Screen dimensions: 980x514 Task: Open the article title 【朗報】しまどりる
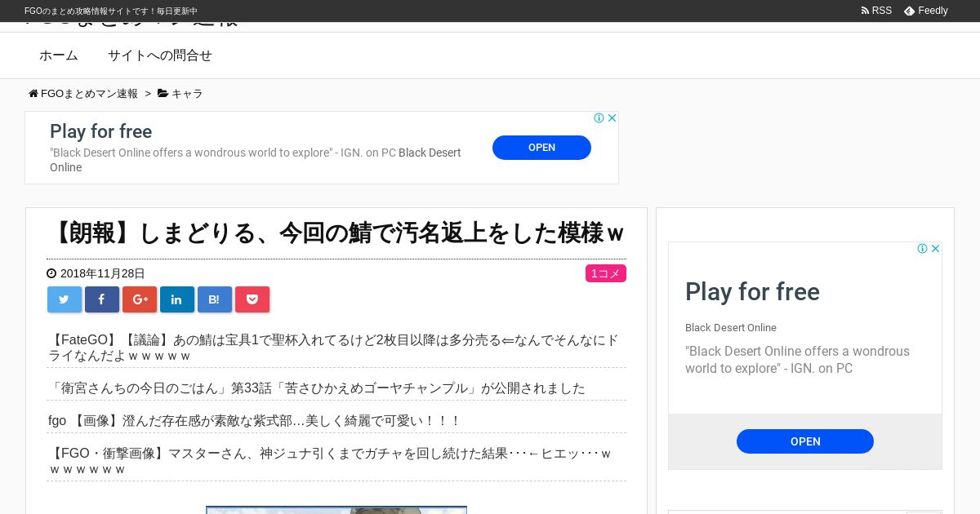click(x=336, y=233)
